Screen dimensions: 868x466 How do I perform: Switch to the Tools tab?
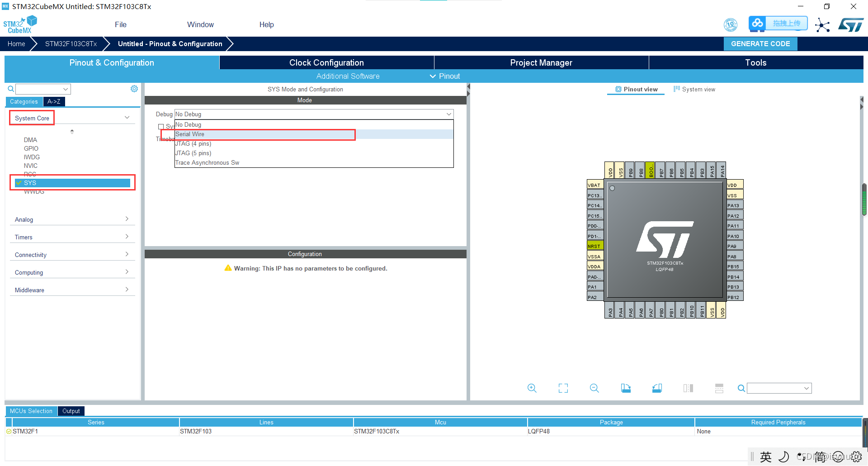pyautogui.click(x=756, y=62)
